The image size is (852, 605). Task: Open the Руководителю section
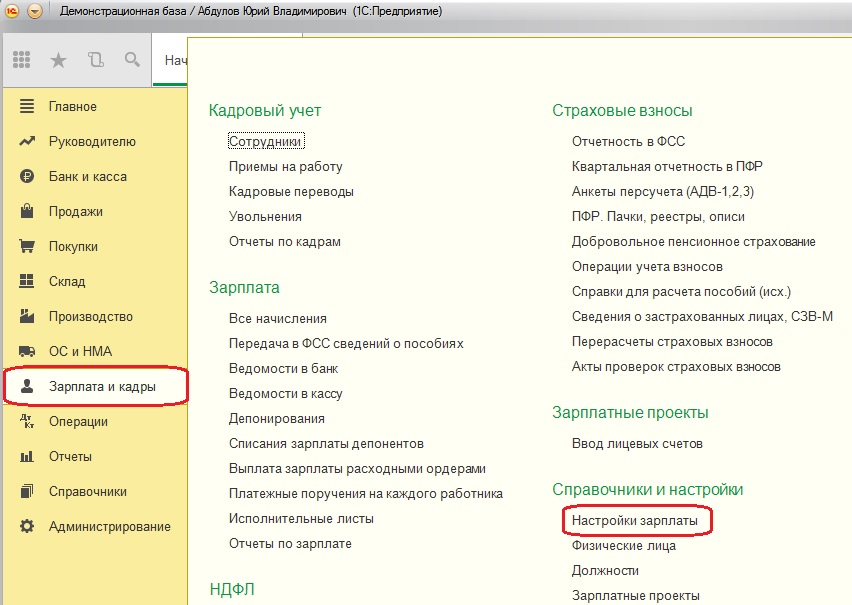92,142
